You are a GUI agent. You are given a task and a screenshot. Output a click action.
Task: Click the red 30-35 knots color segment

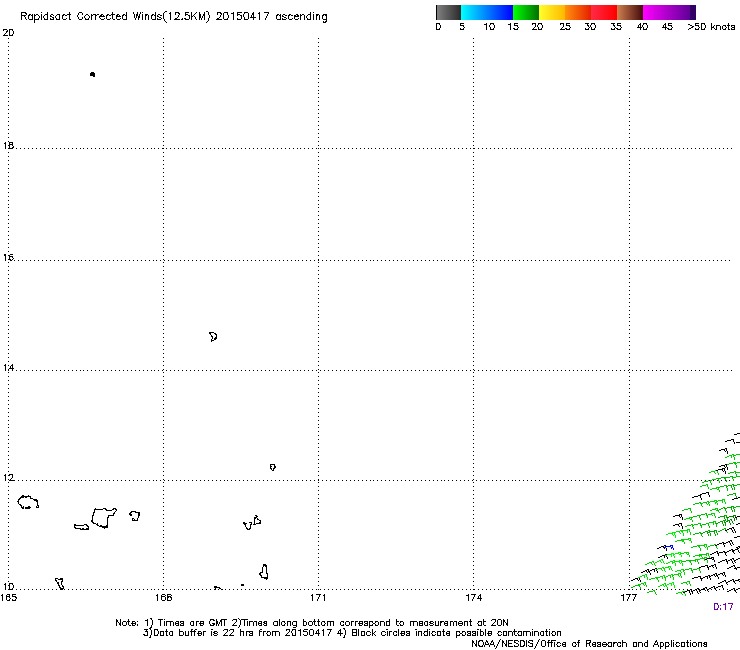pyautogui.click(x=604, y=12)
